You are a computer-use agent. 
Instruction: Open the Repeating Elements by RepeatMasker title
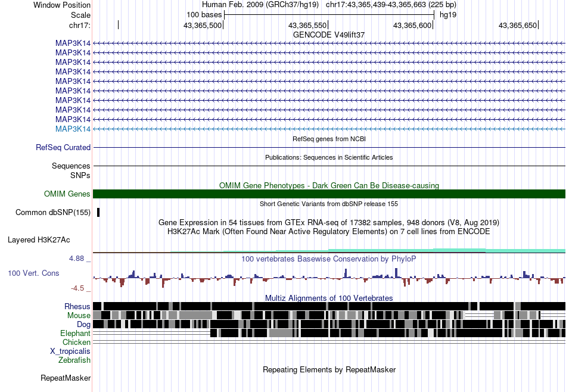pos(329,369)
